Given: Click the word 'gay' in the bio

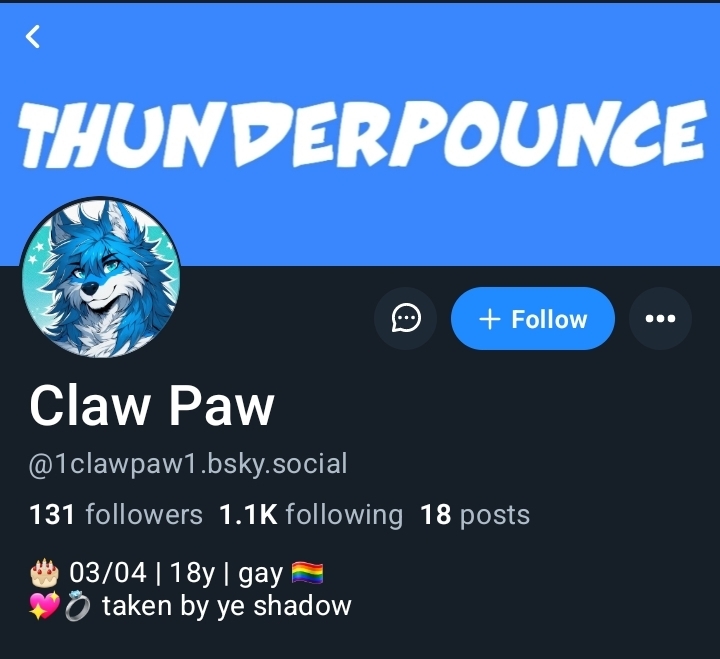Looking at the screenshot, I should pos(260,574).
